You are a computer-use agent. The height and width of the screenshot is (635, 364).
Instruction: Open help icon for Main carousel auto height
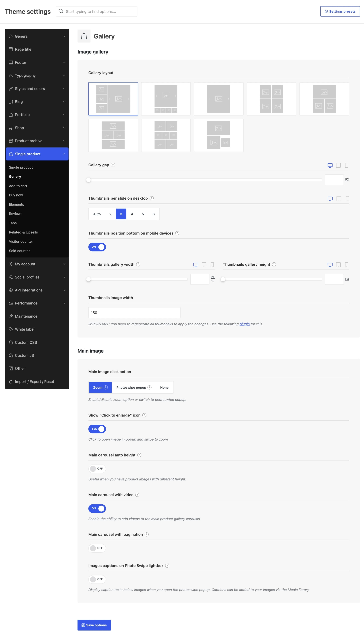[x=139, y=455]
